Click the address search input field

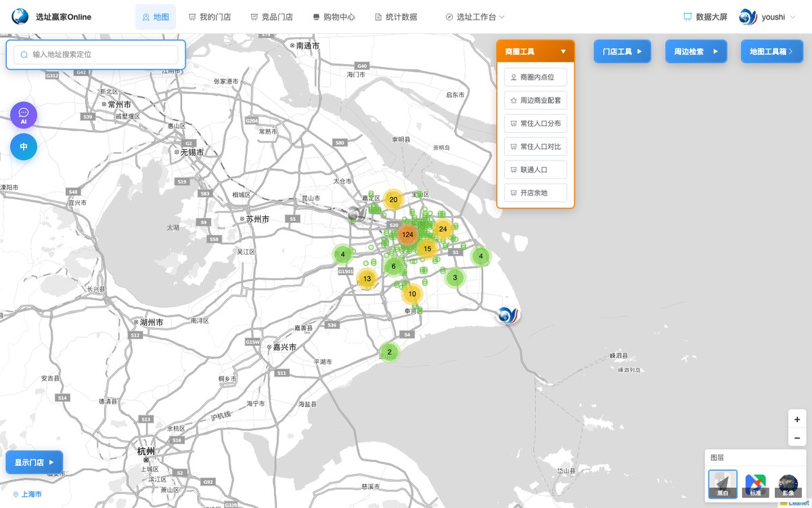click(95, 55)
